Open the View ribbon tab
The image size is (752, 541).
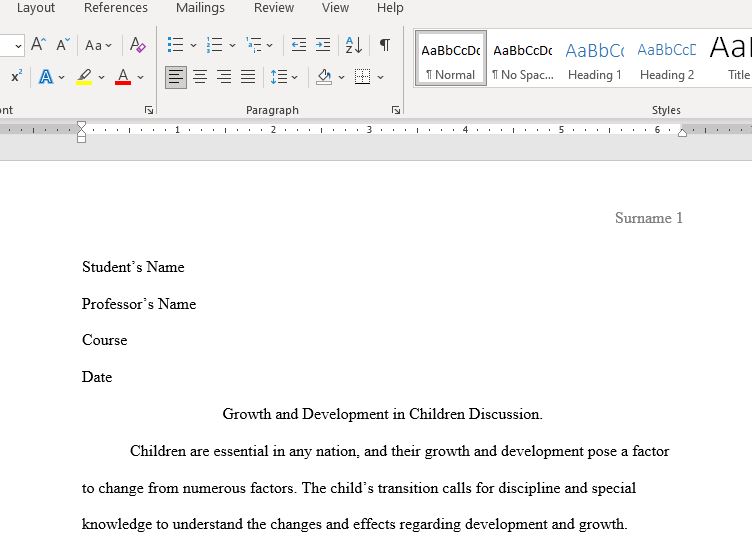click(335, 8)
